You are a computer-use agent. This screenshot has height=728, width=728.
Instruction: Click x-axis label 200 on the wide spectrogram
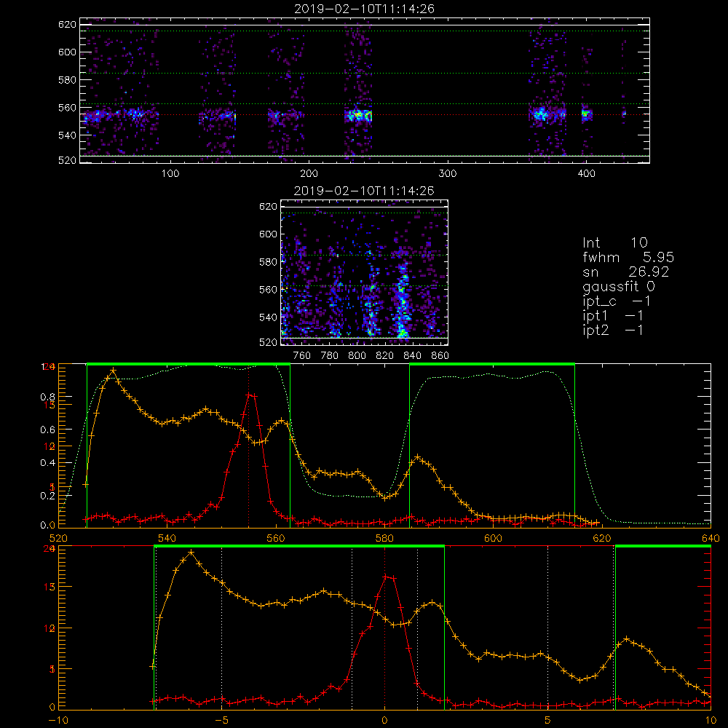pyautogui.click(x=309, y=174)
